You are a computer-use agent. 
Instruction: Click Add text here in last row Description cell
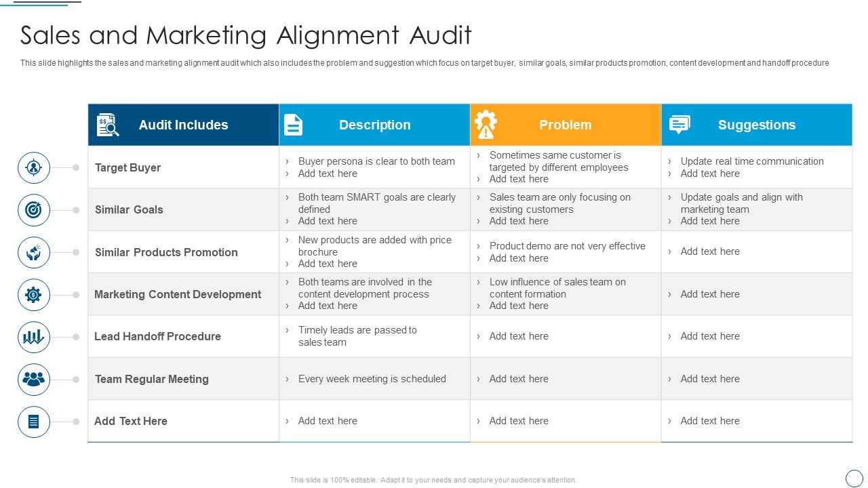pos(328,421)
